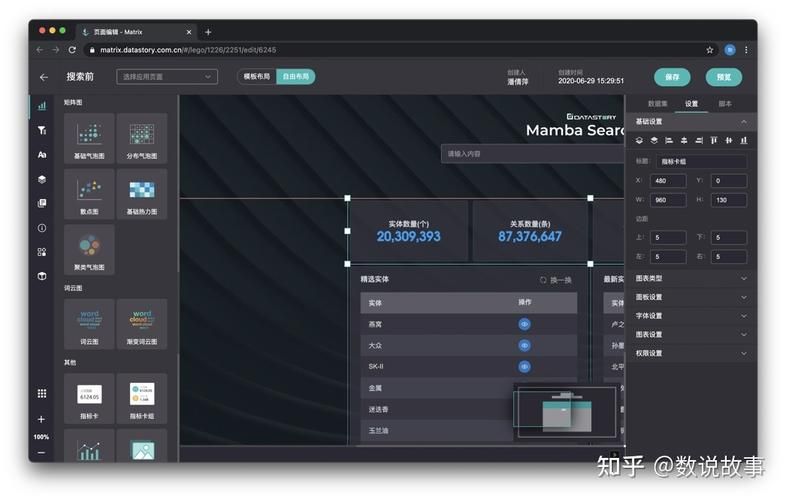The height and width of the screenshot is (500, 786).
Task: Click the W width field showing 960
Action: pos(668,200)
